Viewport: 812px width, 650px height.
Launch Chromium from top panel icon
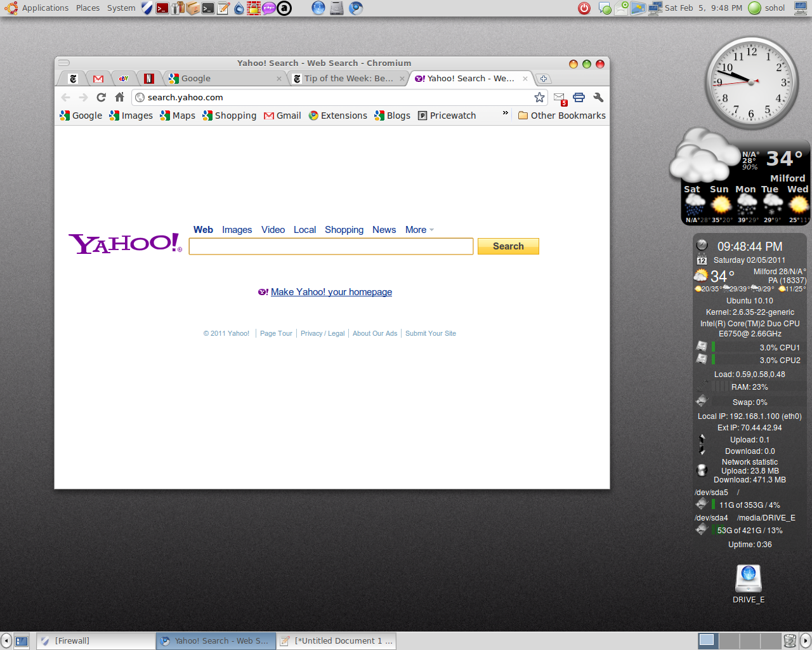click(x=356, y=8)
